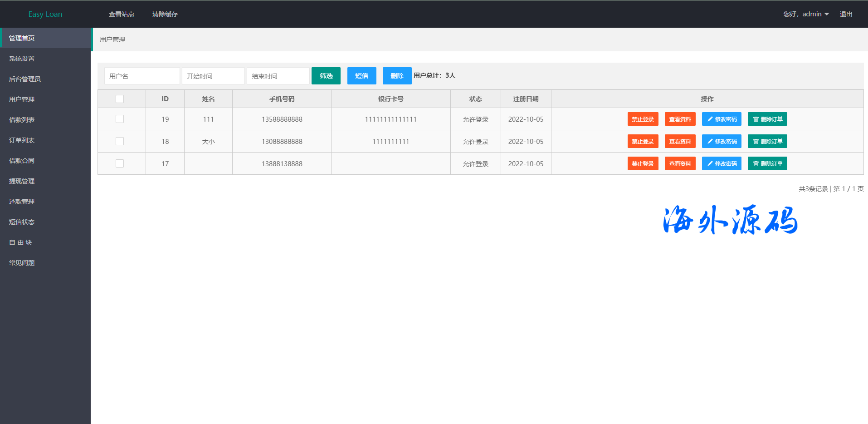Go to 提现管理 in the sidebar
The width and height of the screenshot is (868, 424).
click(22, 181)
